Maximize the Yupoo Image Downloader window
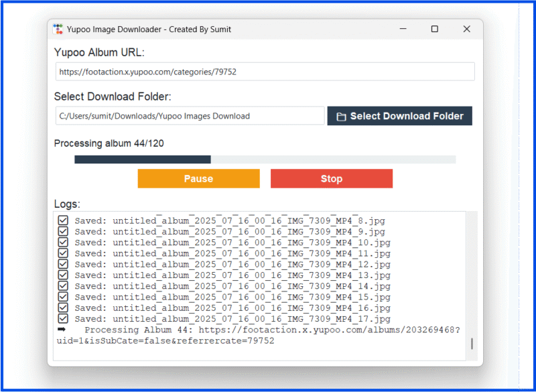 (434, 29)
